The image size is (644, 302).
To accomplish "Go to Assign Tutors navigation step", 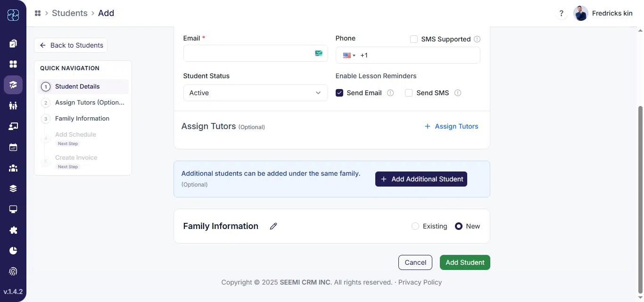I will 83,103.
